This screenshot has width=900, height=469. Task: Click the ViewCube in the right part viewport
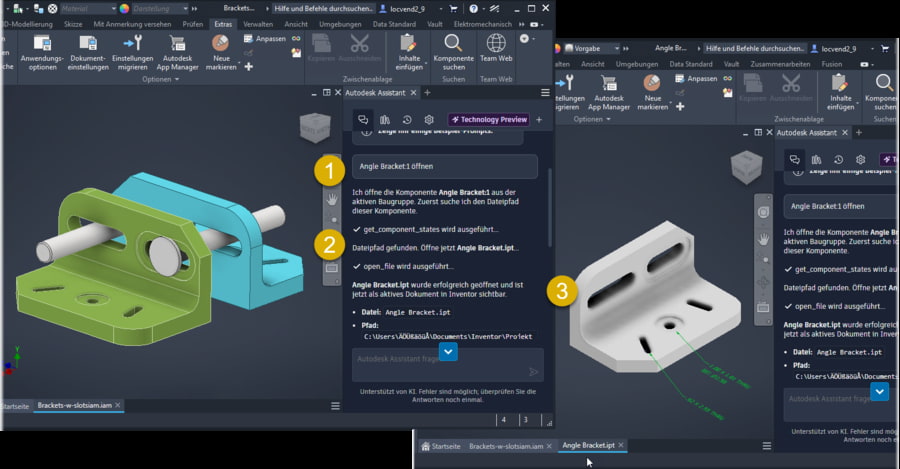pyautogui.click(x=746, y=168)
